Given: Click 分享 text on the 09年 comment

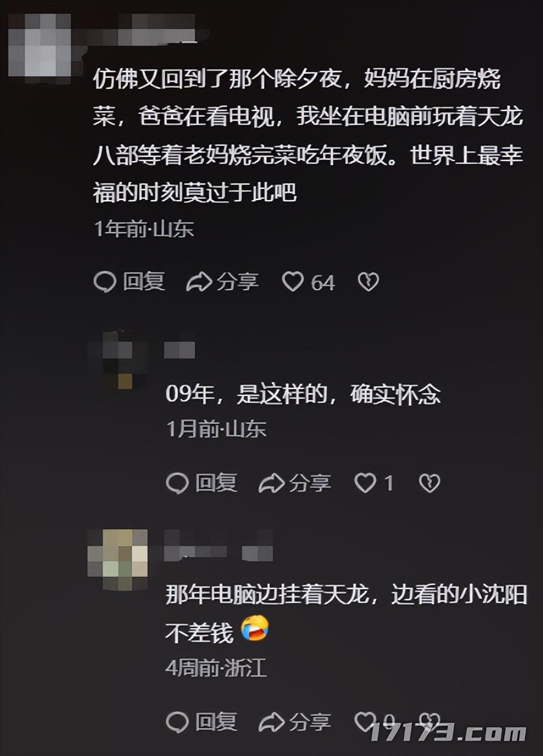Looking at the screenshot, I should tap(310, 483).
